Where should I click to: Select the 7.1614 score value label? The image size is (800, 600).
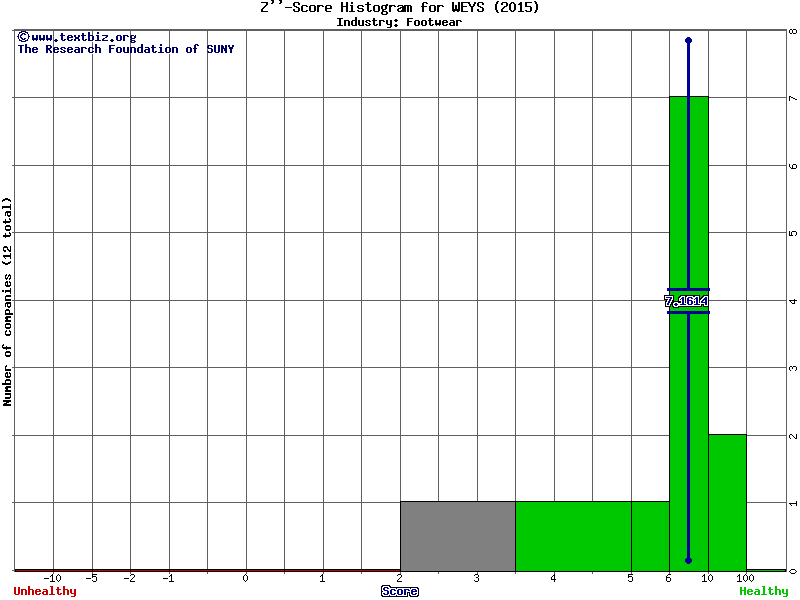click(x=687, y=301)
